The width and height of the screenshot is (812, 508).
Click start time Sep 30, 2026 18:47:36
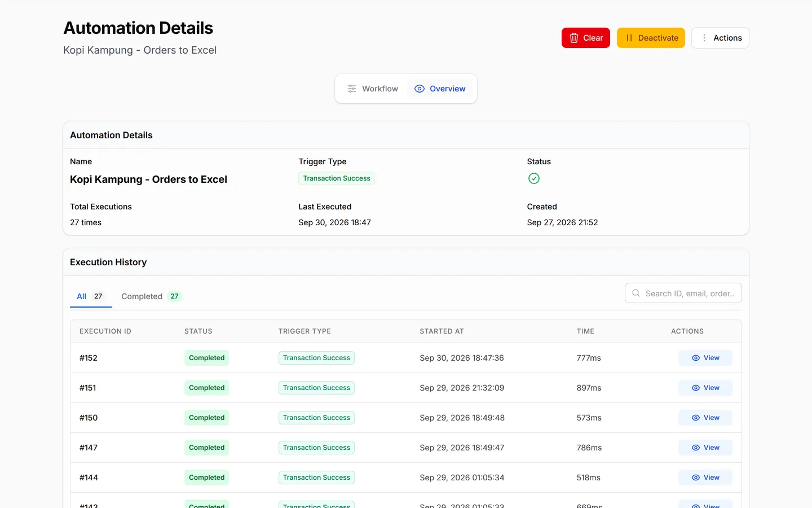462,358
